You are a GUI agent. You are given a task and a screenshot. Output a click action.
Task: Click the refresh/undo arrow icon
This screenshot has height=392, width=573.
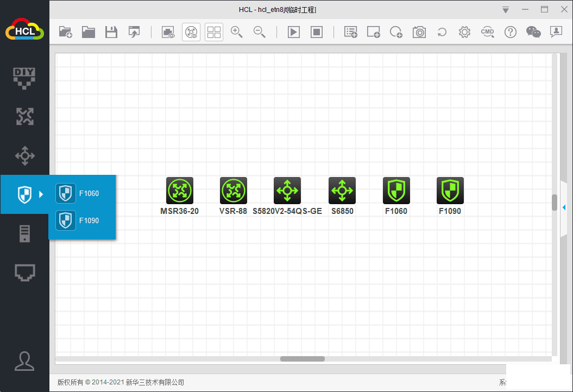(x=442, y=32)
